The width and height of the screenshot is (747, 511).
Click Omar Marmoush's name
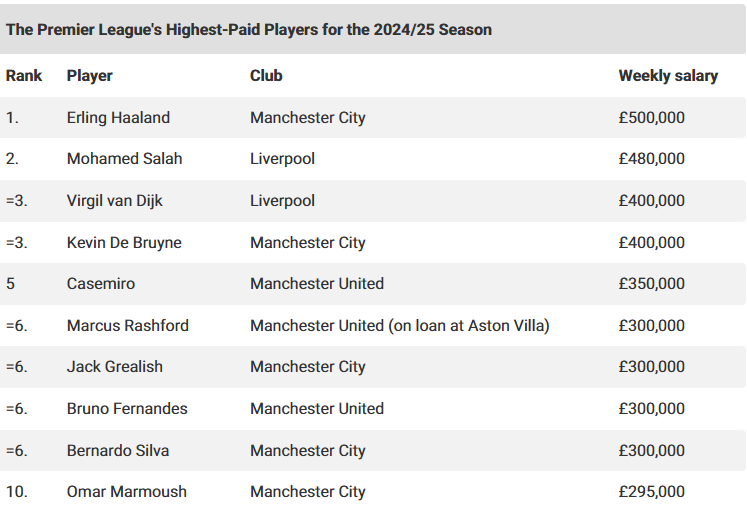[x=126, y=491]
